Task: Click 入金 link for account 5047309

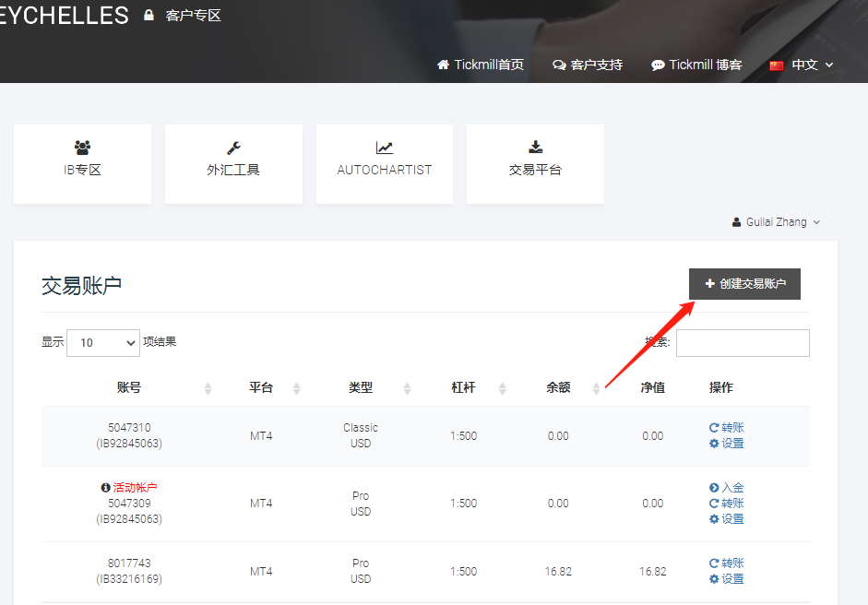Action: click(733, 488)
